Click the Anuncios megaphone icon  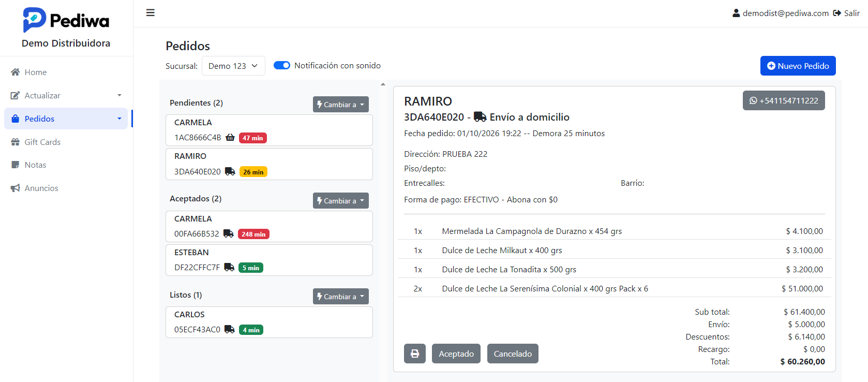(x=16, y=188)
